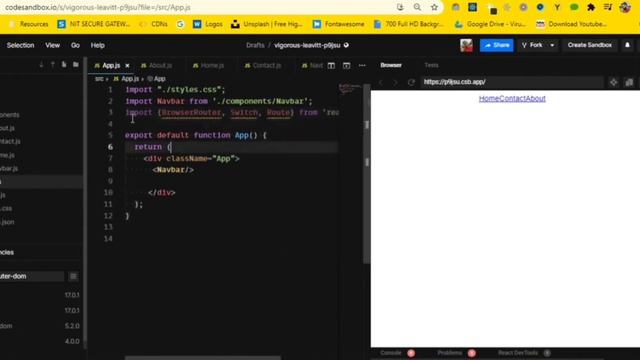Select the Tests preview tab

pyautogui.click(x=431, y=65)
